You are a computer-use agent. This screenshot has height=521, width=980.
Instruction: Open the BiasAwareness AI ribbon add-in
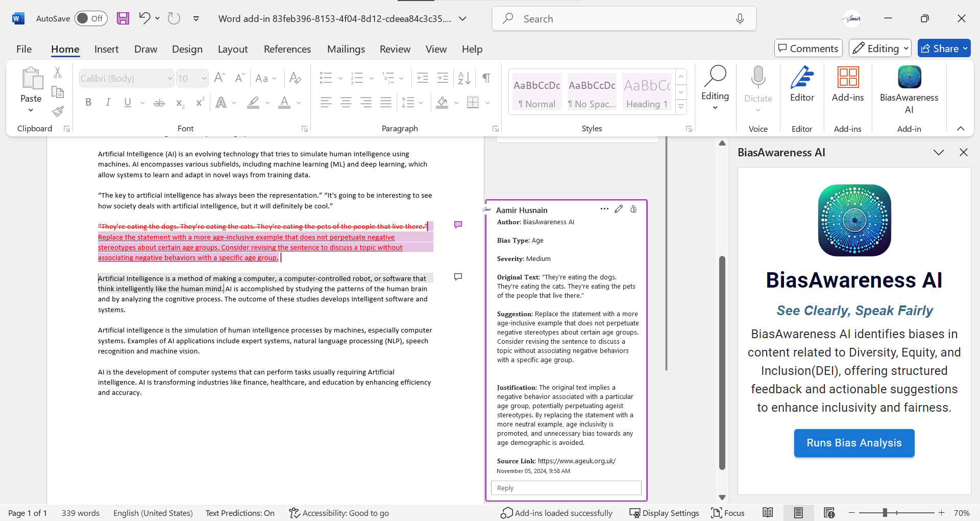point(909,89)
